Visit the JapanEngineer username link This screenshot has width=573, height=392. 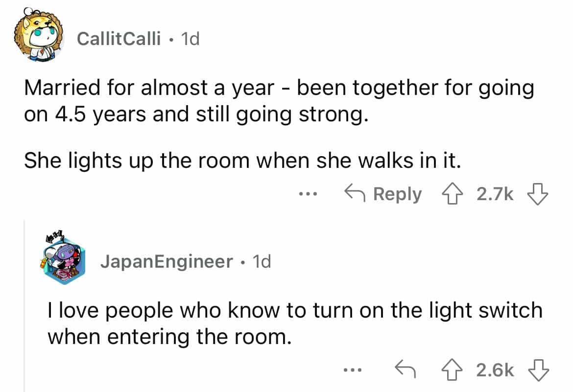pyautogui.click(x=167, y=262)
